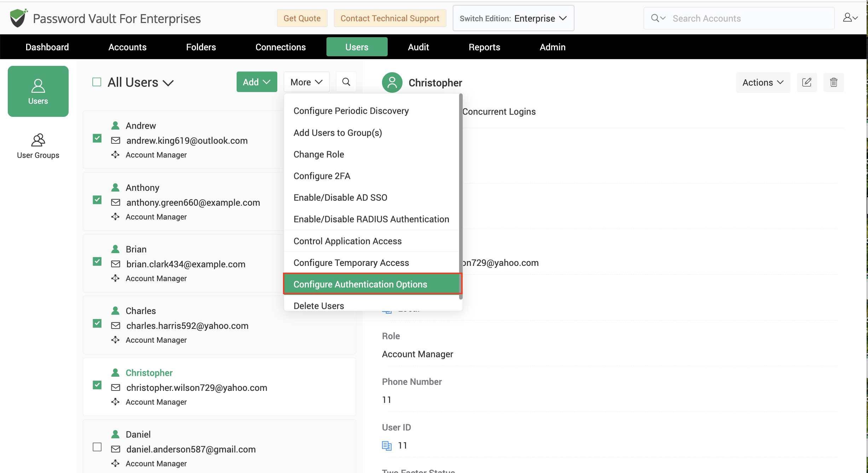Select Configure Authentication Options menu item
The width and height of the screenshot is (868, 473).
372,284
